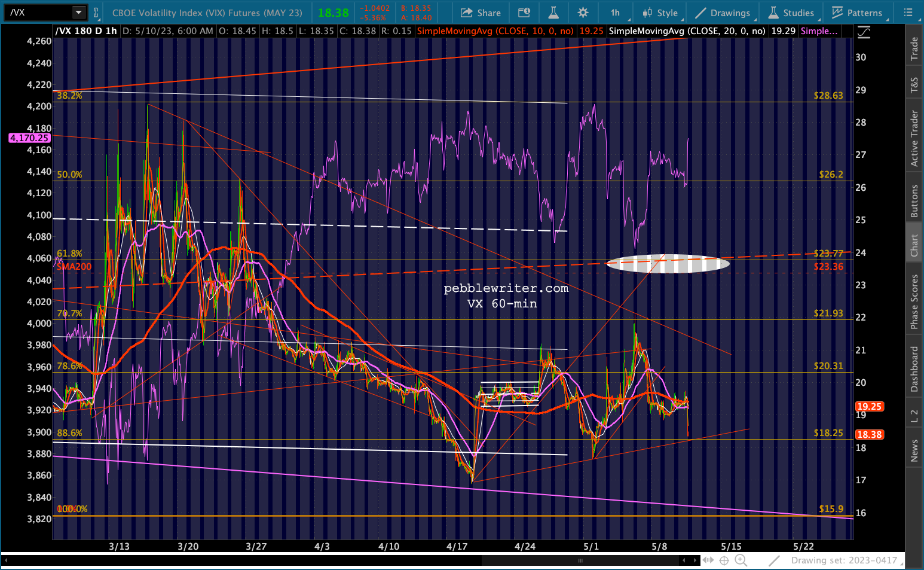Open the Share menu
This screenshot has height=570, width=924.
(x=481, y=13)
